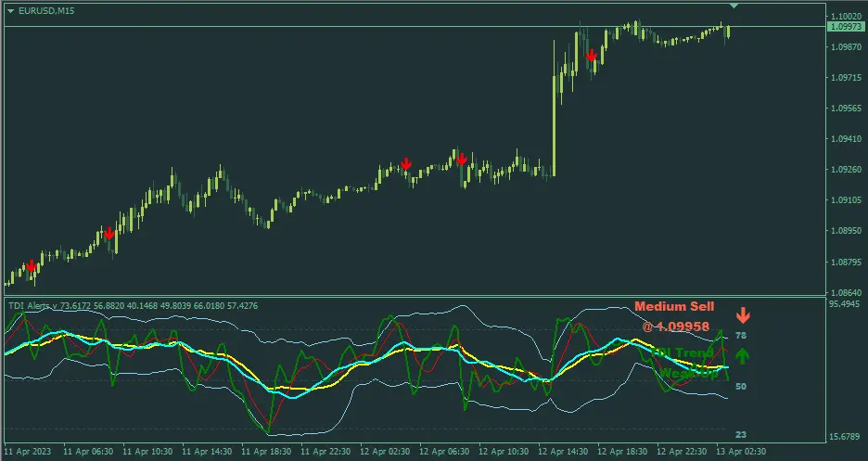868x461 pixels.
Task: Select the red sell arrow just before the price spike
Action: (461, 160)
